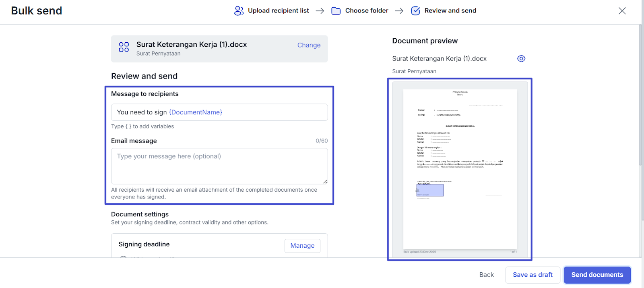Open the Review and send step

point(450,11)
